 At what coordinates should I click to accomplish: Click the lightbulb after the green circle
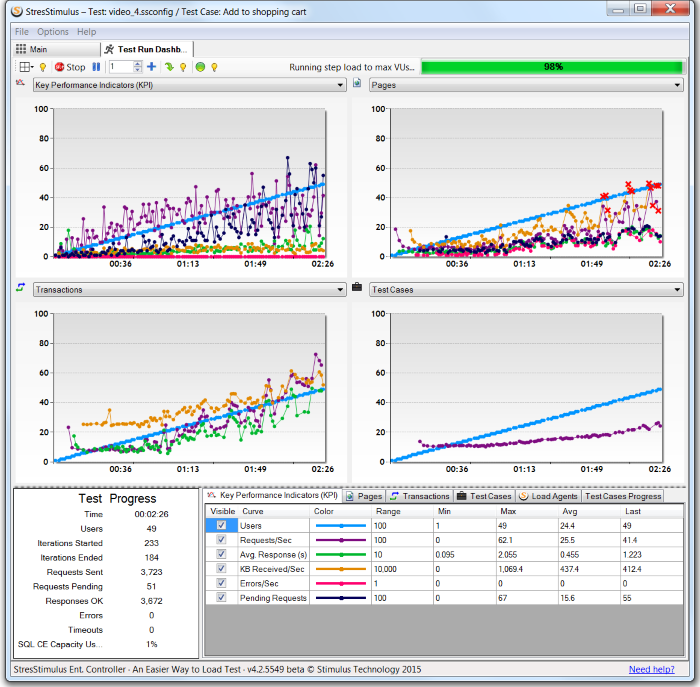(214, 67)
